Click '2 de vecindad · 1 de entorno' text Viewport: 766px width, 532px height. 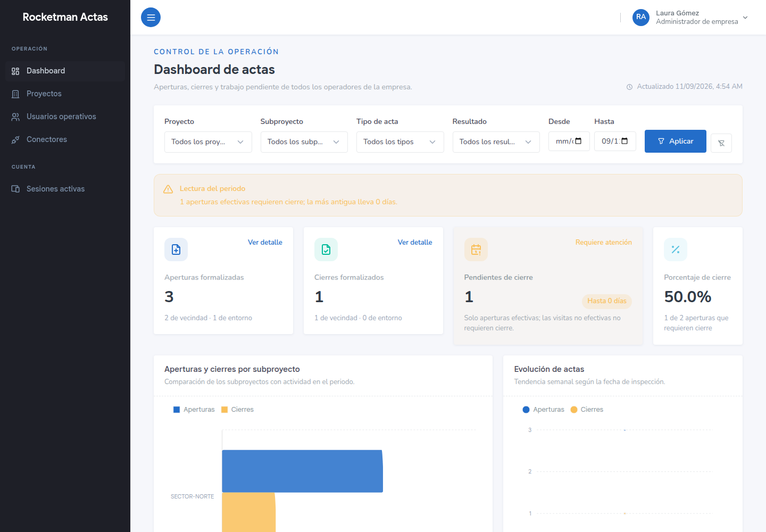point(208,318)
